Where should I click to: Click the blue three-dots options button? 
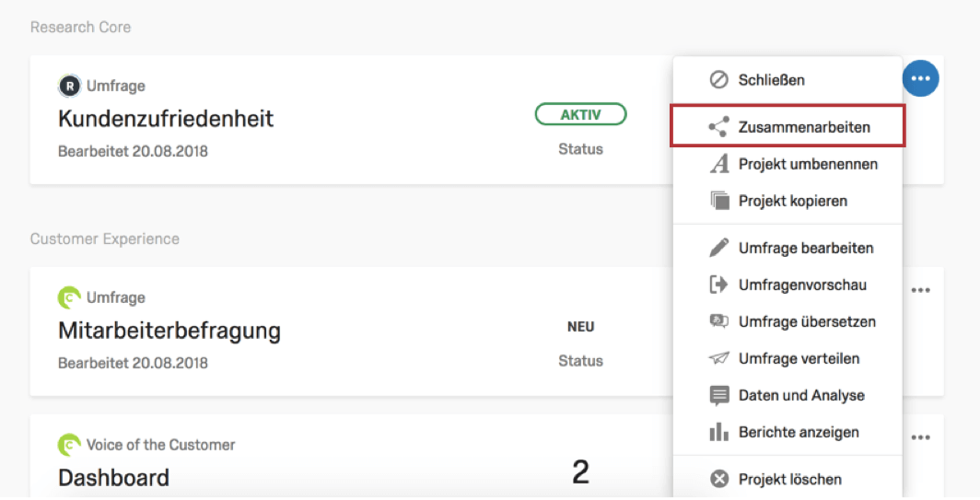pos(920,79)
